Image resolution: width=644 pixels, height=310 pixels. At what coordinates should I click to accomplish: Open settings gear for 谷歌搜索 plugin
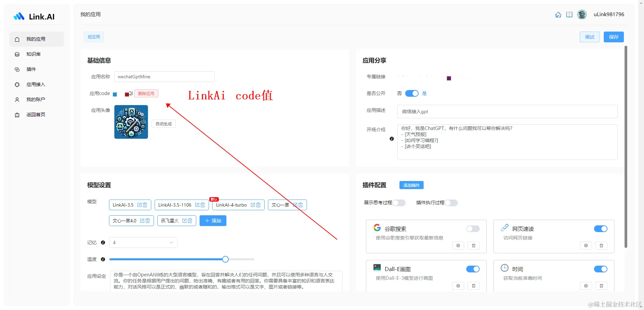(x=458, y=246)
